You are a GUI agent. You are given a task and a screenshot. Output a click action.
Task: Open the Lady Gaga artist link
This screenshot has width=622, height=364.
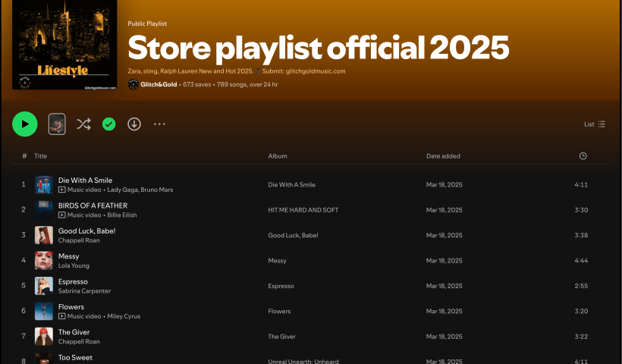[x=124, y=190]
